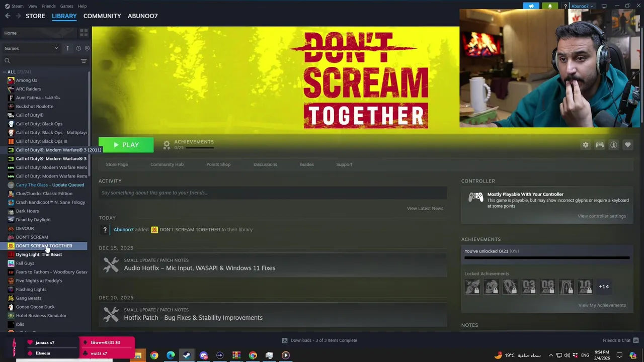The height and width of the screenshot is (362, 644).
Task: Open the Friends menu
Action: tap(49, 6)
